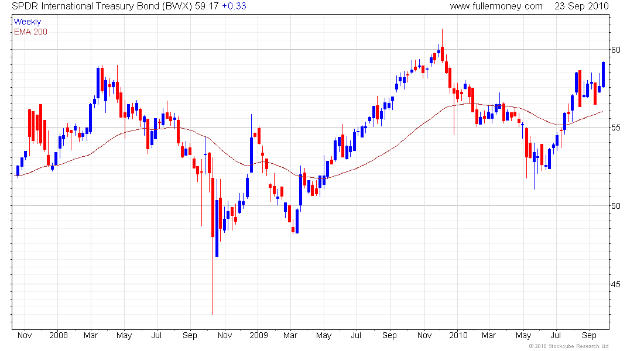Click the last blue candle near 59
This screenshot has height=351, width=644.
point(604,74)
